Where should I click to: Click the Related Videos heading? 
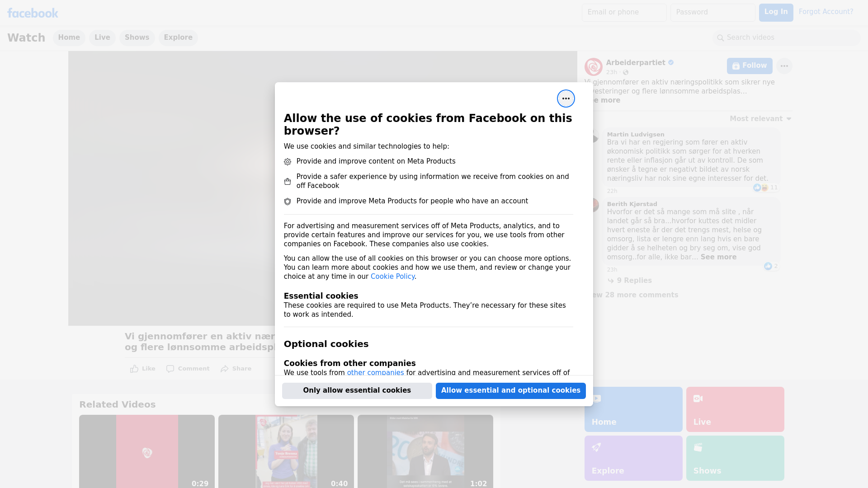click(117, 405)
